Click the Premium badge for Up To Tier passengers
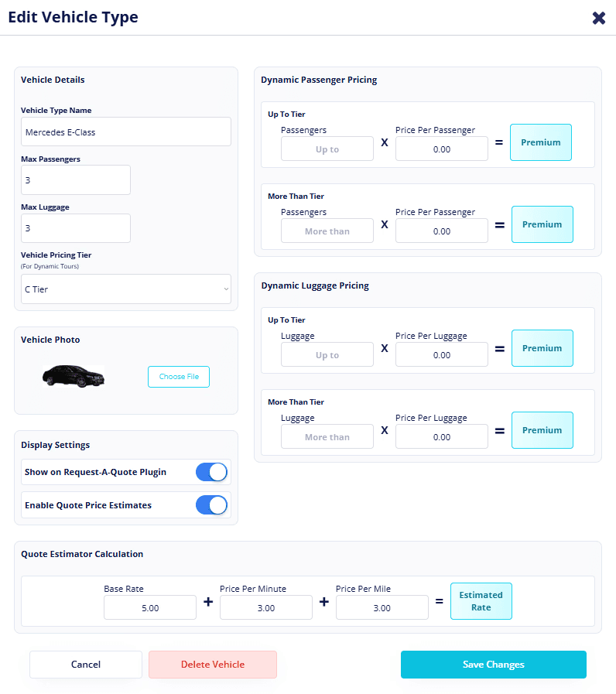Screen dimensions: 616x694 [541, 142]
